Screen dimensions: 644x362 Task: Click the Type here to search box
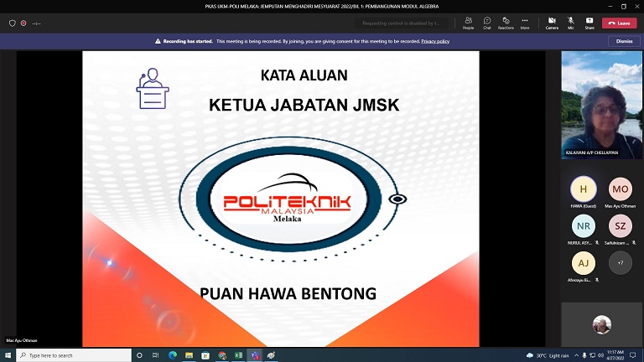pos(74,355)
